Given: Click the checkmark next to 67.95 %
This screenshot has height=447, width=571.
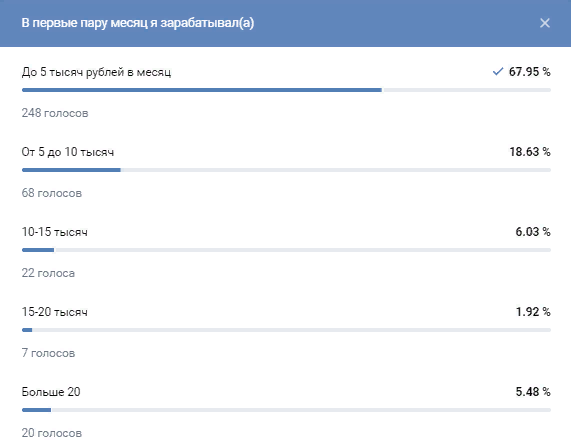Looking at the screenshot, I should click(498, 71).
